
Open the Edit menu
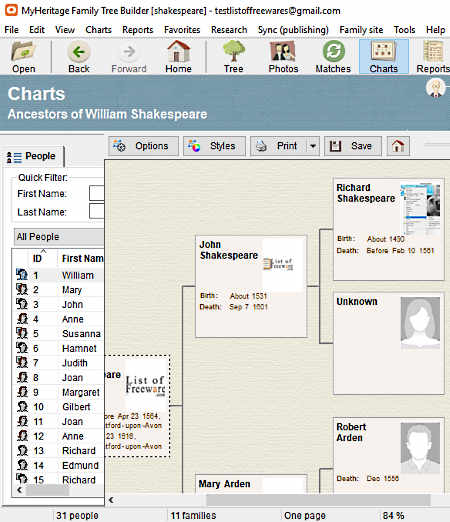pos(37,30)
